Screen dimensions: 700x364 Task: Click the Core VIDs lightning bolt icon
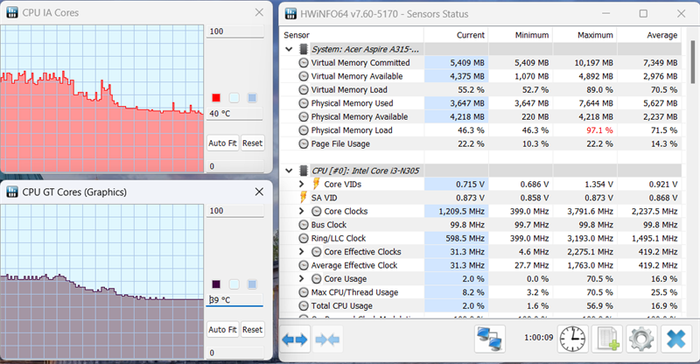(x=316, y=184)
